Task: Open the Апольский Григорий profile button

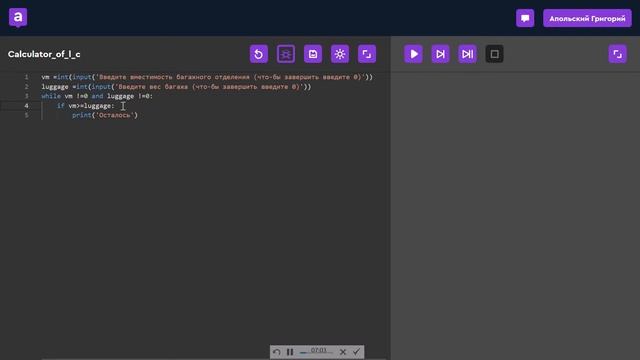Action: (587, 18)
